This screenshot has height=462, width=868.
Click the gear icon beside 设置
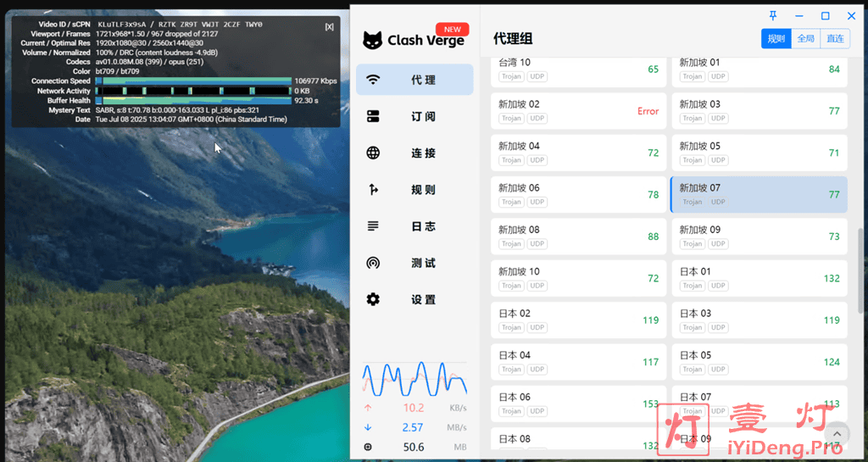click(x=373, y=299)
